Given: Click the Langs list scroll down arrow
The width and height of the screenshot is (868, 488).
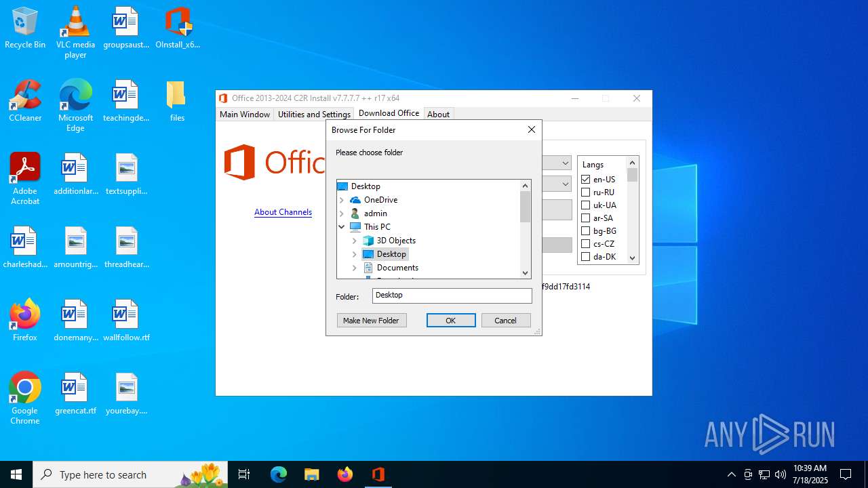Looking at the screenshot, I should pyautogui.click(x=633, y=258).
